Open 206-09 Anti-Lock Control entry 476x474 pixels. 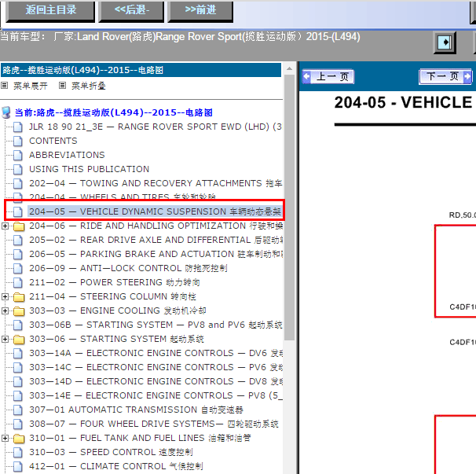128,268
